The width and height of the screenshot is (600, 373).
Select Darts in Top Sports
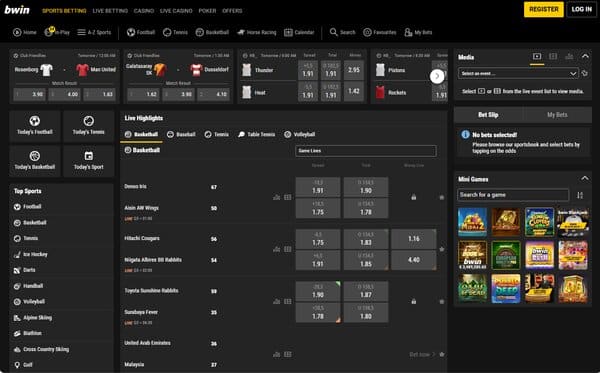pos(25,270)
